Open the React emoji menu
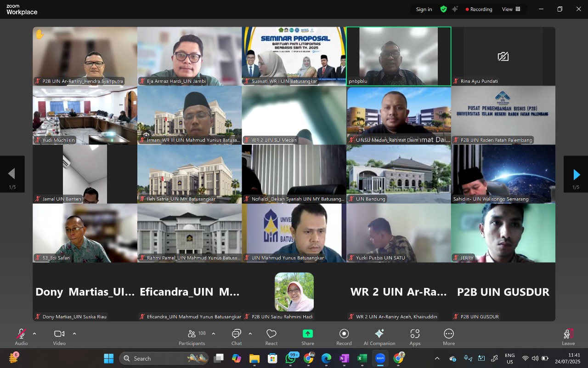The height and width of the screenshot is (368, 588). pos(271,337)
